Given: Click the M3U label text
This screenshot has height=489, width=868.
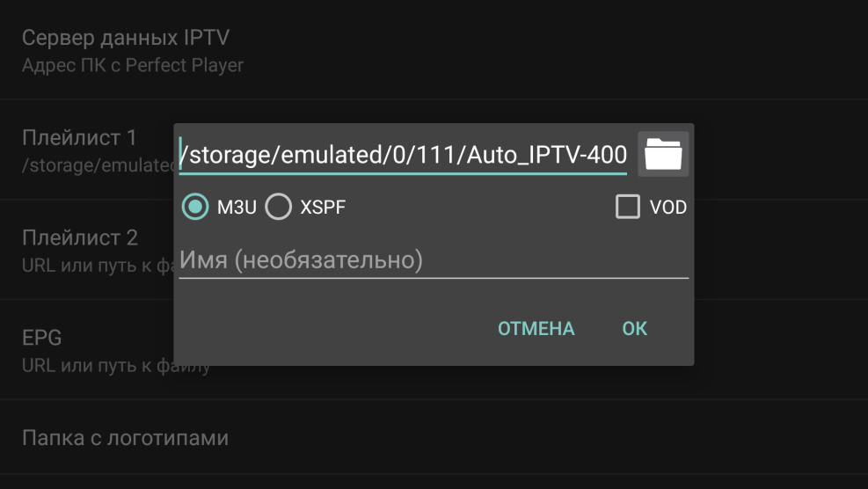Looking at the screenshot, I should (x=237, y=208).
